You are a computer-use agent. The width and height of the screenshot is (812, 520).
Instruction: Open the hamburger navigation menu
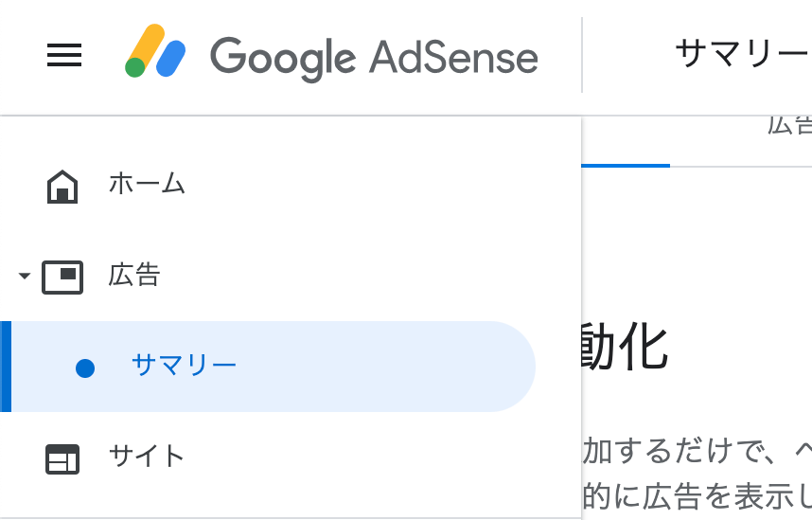coord(64,55)
